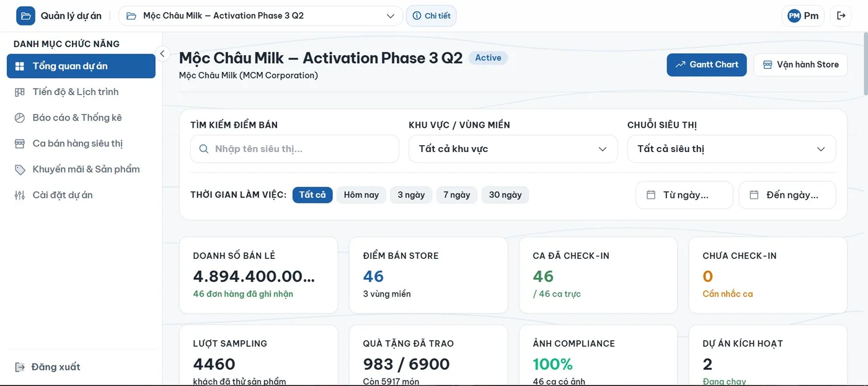Click the search magnifier icon

(204, 149)
